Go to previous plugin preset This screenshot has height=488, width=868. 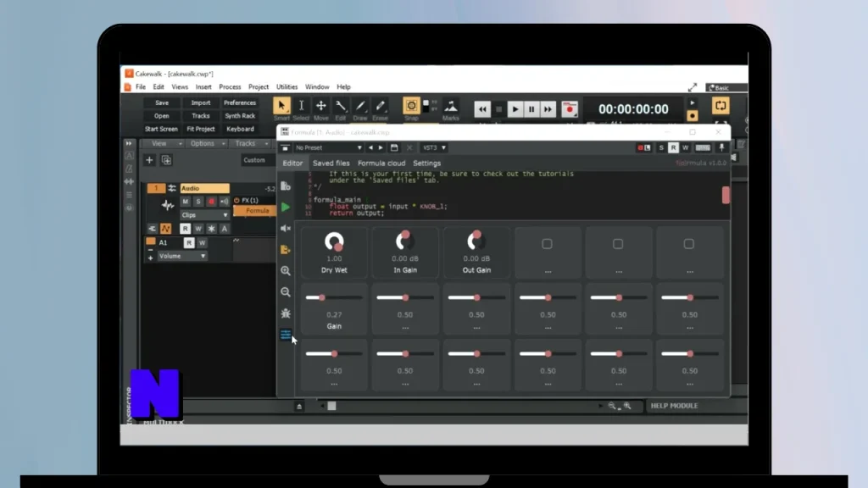coord(370,147)
